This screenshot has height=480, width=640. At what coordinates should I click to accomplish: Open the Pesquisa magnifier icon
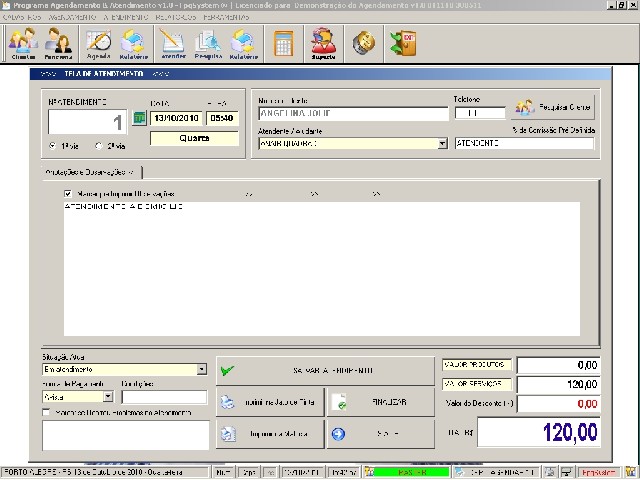click(x=208, y=43)
